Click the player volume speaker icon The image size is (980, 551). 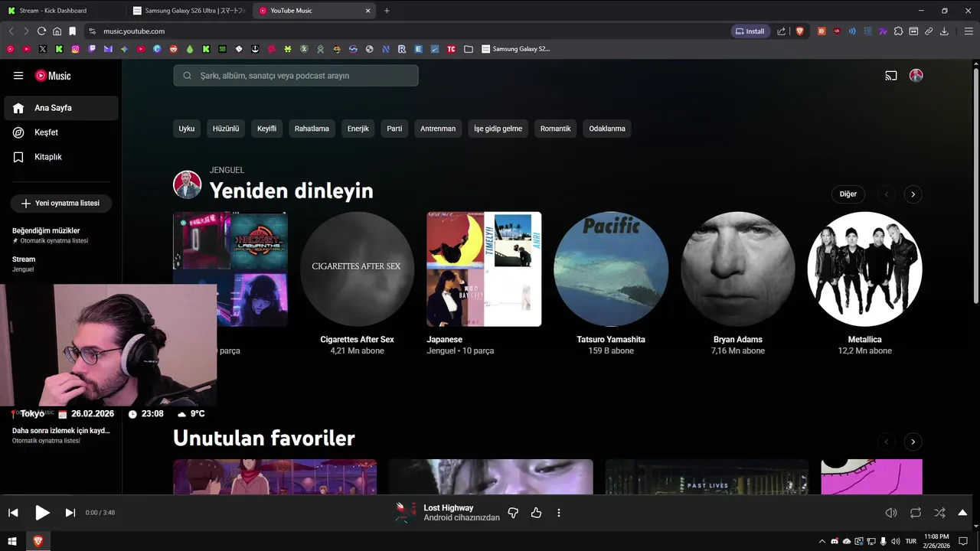coord(891,513)
